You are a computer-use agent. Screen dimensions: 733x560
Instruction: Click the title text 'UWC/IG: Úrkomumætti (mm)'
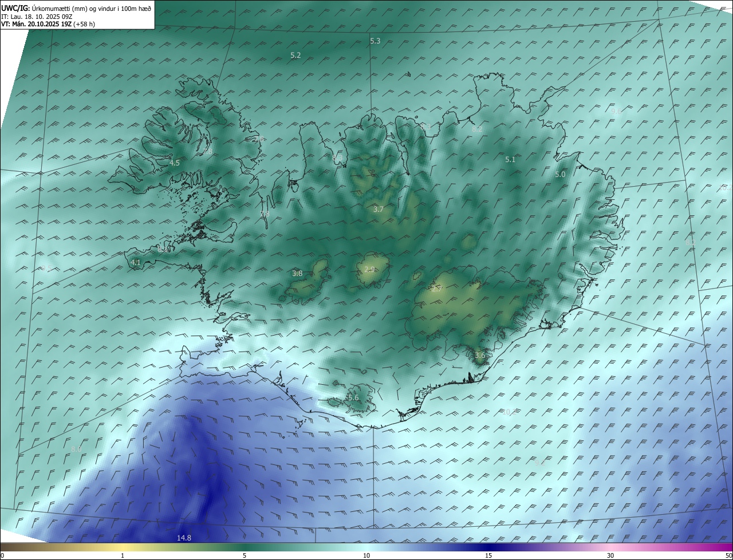pyautogui.click(x=43, y=8)
